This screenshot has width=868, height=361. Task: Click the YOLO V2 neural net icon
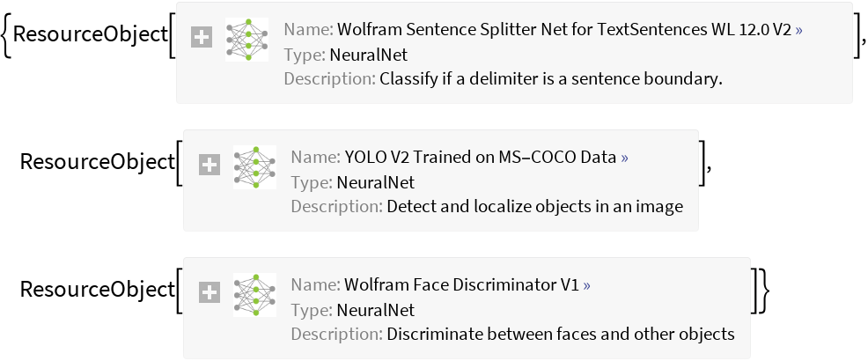(x=254, y=166)
